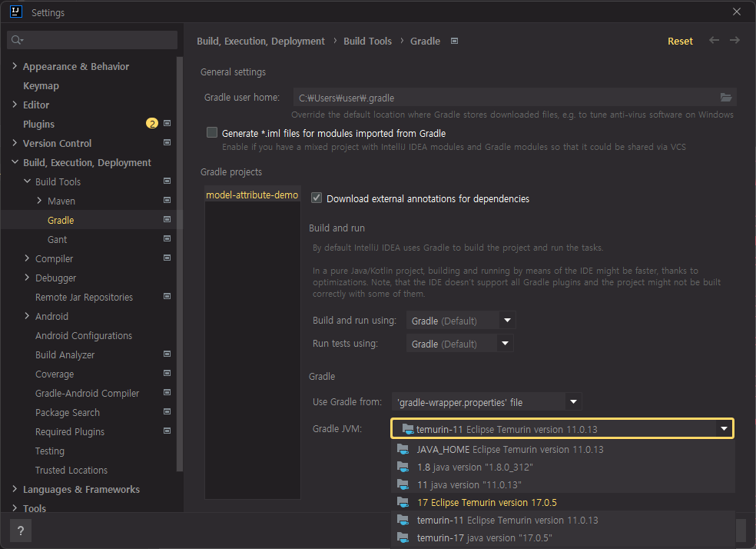Image resolution: width=756 pixels, height=549 pixels.
Task: Click the project-level icon on the Gant row
Action: (167, 239)
